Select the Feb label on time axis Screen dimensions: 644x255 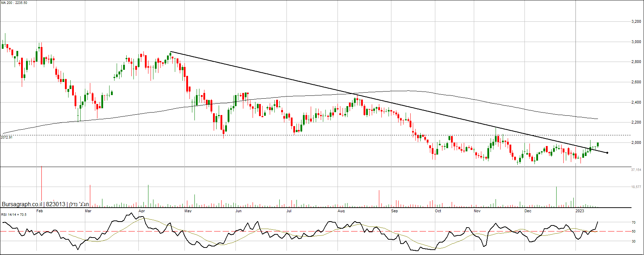tap(40, 211)
